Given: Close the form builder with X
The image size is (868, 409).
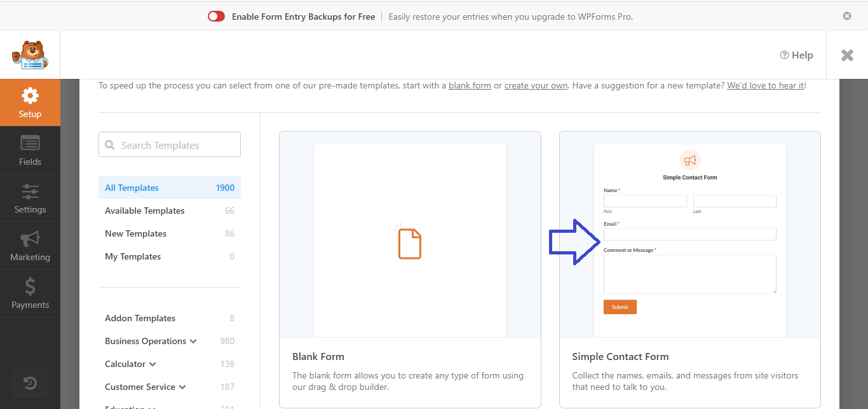Looking at the screenshot, I should click(847, 55).
